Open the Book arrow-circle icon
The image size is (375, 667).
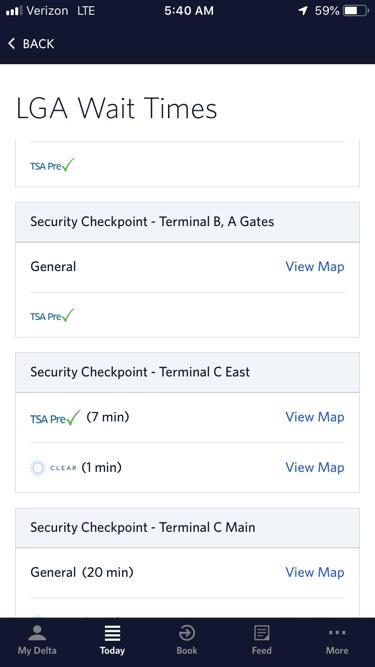pyautogui.click(x=187, y=633)
